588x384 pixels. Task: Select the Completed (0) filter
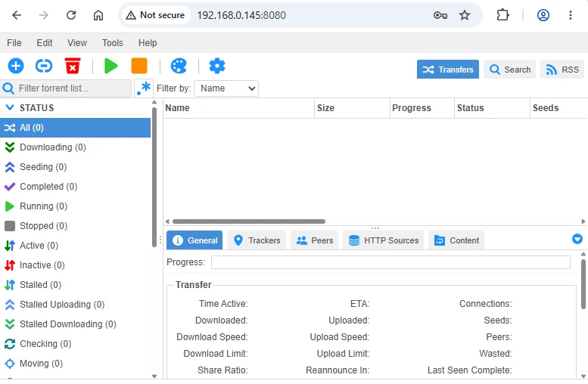click(x=75, y=187)
